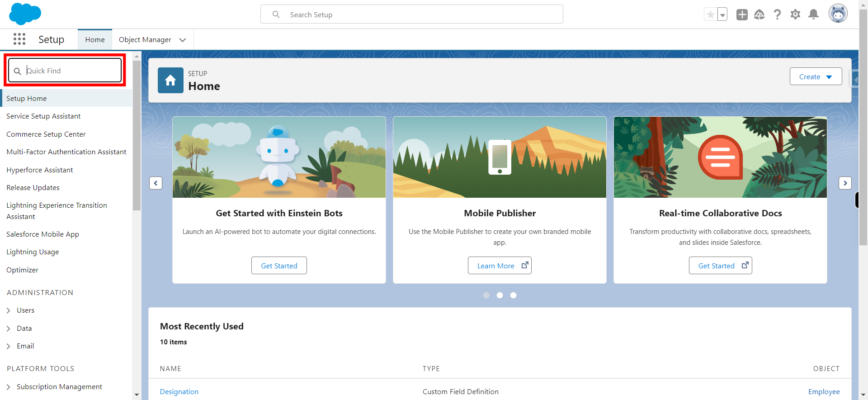Open the favorites list dropdown arrow
The width and height of the screenshot is (868, 400).
722,14
